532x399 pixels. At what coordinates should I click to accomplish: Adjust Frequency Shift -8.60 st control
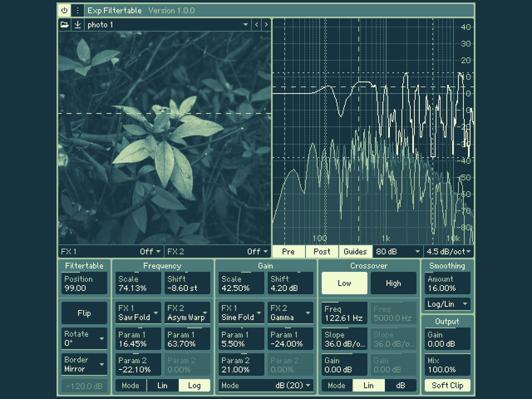(x=187, y=283)
